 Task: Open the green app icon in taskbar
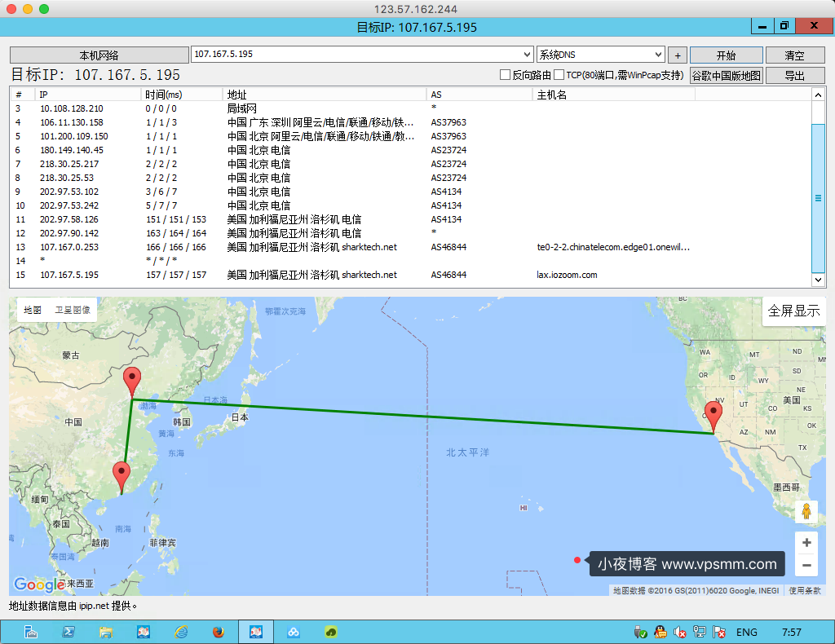(x=331, y=632)
